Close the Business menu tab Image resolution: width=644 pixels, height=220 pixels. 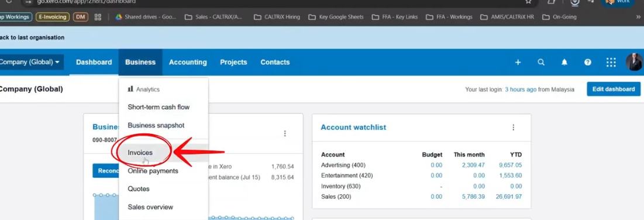(x=140, y=62)
